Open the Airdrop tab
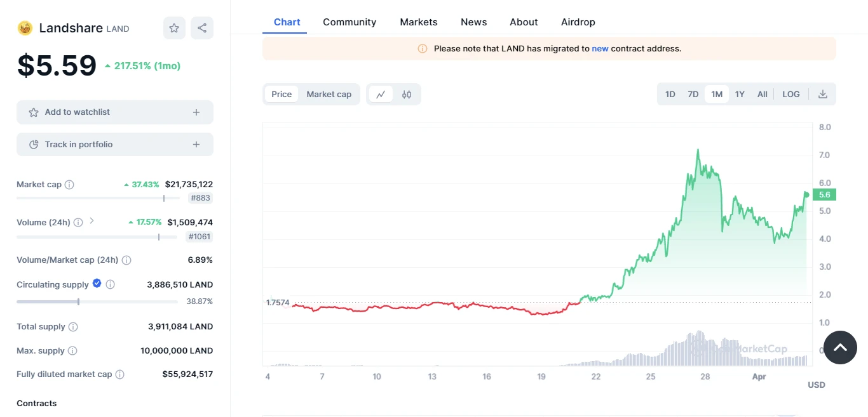This screenshot has width=868, height=417. click(x=578, y=22)
